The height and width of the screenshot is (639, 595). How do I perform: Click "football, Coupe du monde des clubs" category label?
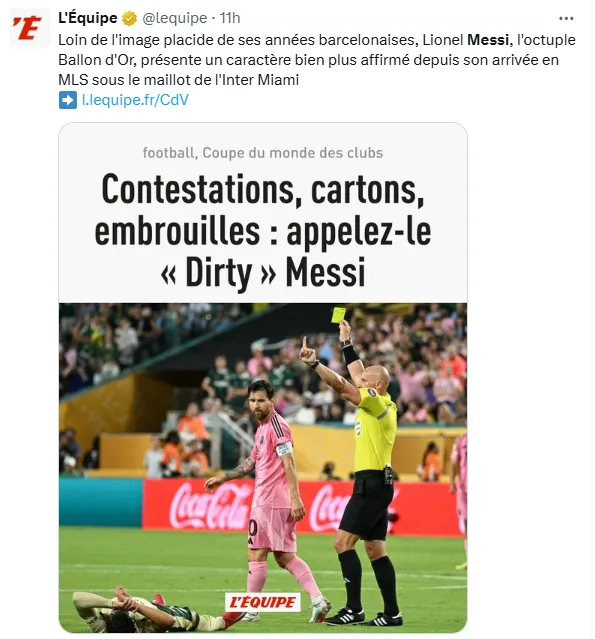point(263,153)
